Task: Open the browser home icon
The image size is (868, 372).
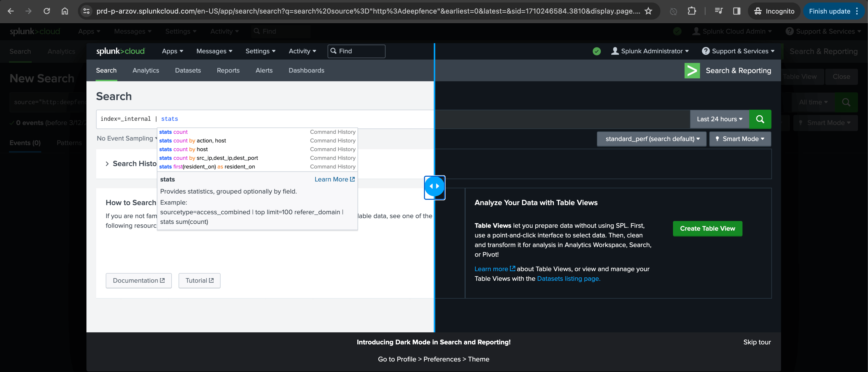Action: coord(65,11)
